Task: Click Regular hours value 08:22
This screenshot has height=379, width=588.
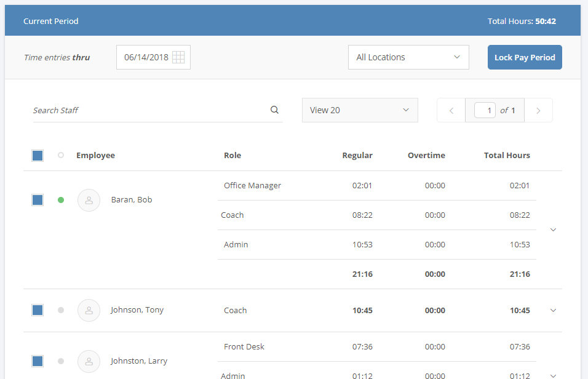Action: tap(362, 215)
